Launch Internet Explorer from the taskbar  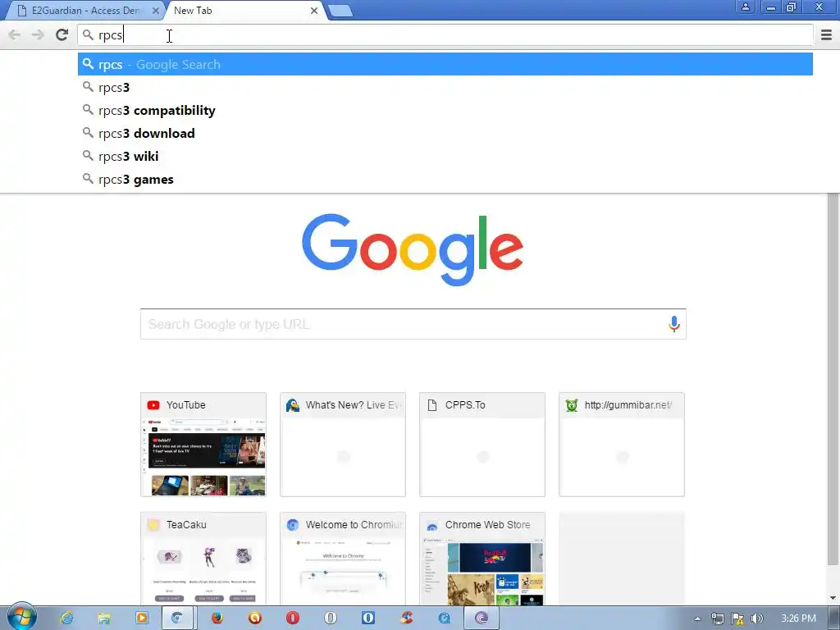pyautogui.click(x=66, y=619)
